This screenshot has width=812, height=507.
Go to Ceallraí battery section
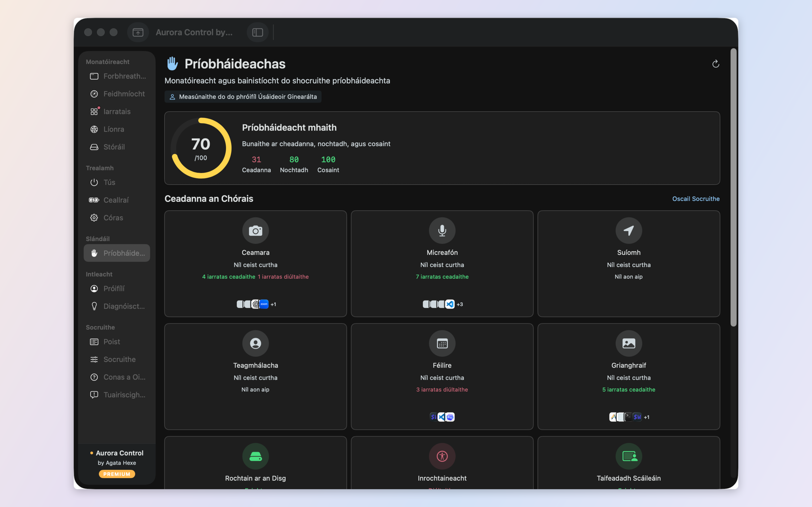(117, 200)
